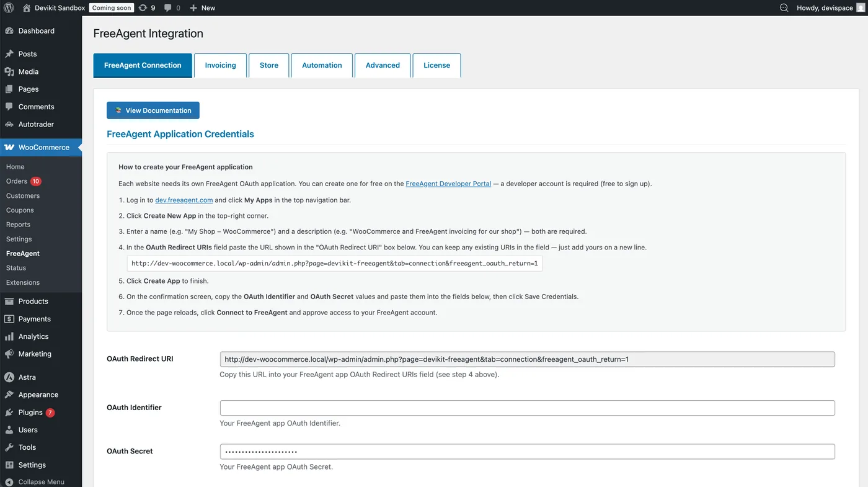The image size is (868, 487).
Task: Click the Payments dollar icon
Action: (x=9, y=319)
